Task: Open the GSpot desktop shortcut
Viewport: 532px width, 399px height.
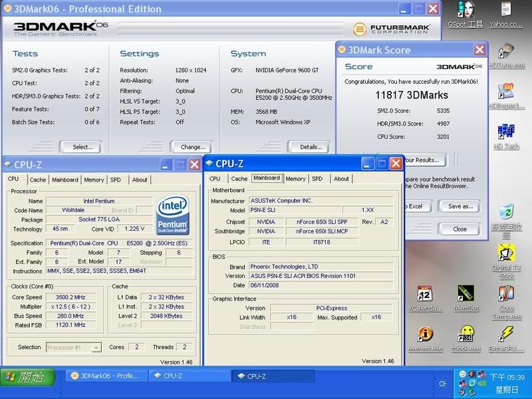Action: point(465,13)
